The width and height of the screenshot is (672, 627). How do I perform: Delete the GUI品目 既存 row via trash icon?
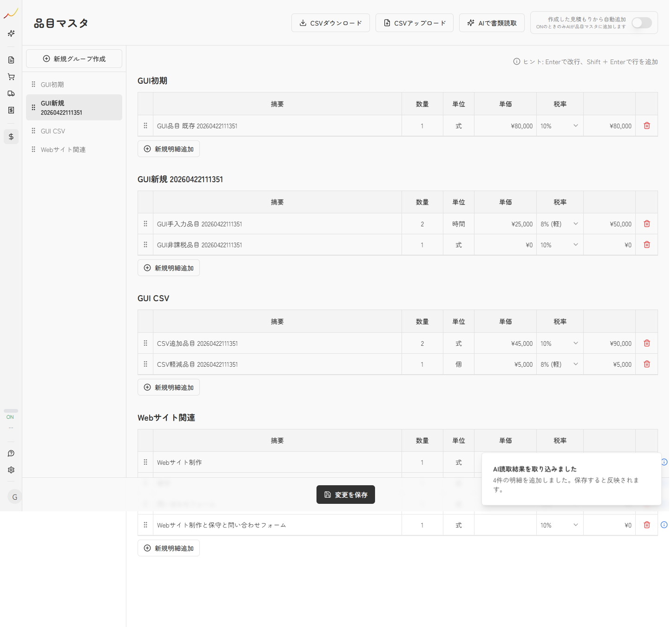646,125
